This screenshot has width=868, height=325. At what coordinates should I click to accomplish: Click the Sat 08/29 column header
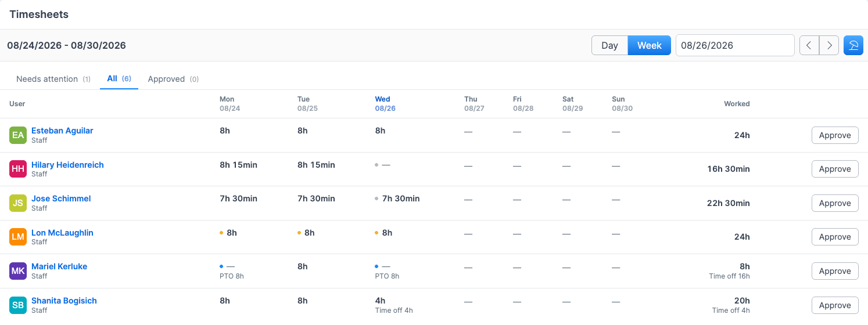tap(572, 104)
